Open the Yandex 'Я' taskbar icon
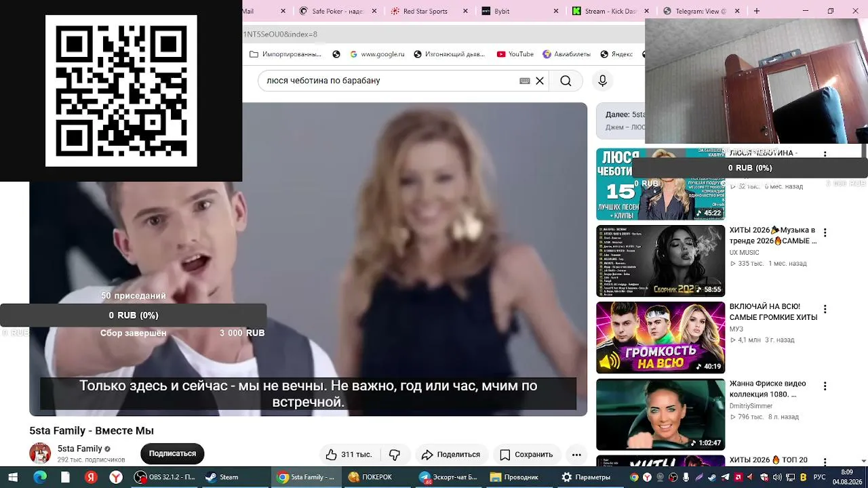This screenshot has height=488, width=868. coord(91,477)
